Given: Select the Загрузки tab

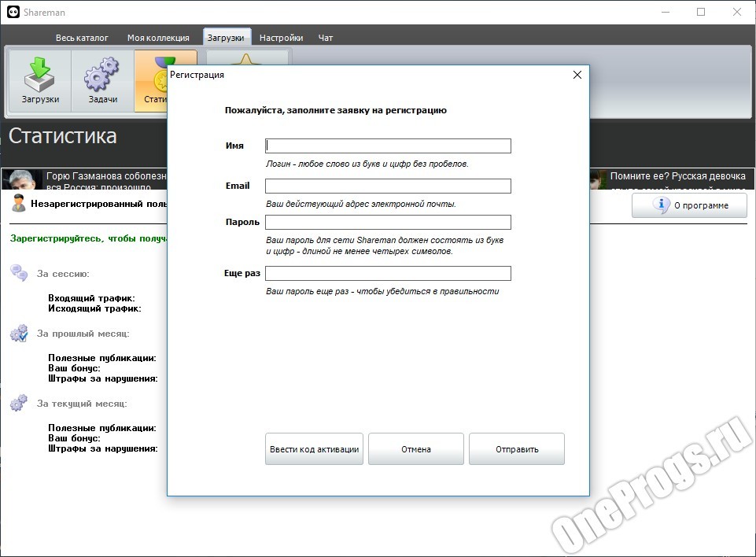Looking at the screenshot, I should (226, 37).
